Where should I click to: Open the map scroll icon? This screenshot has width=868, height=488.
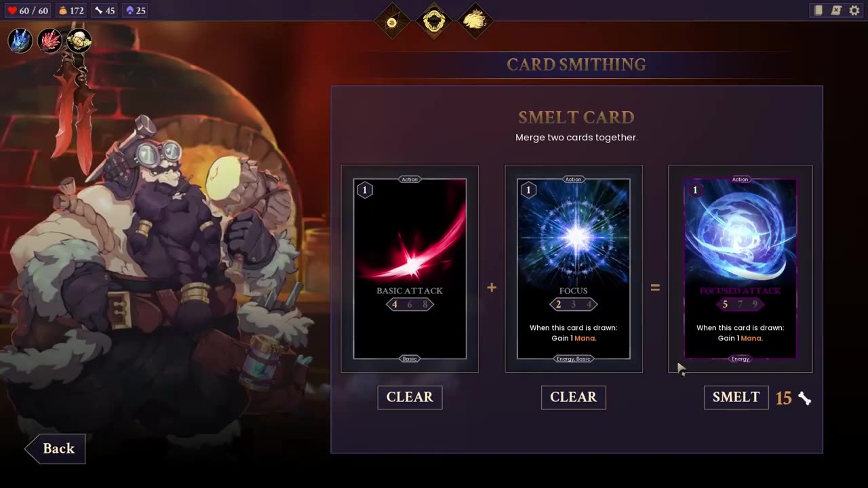coord(836,10)
